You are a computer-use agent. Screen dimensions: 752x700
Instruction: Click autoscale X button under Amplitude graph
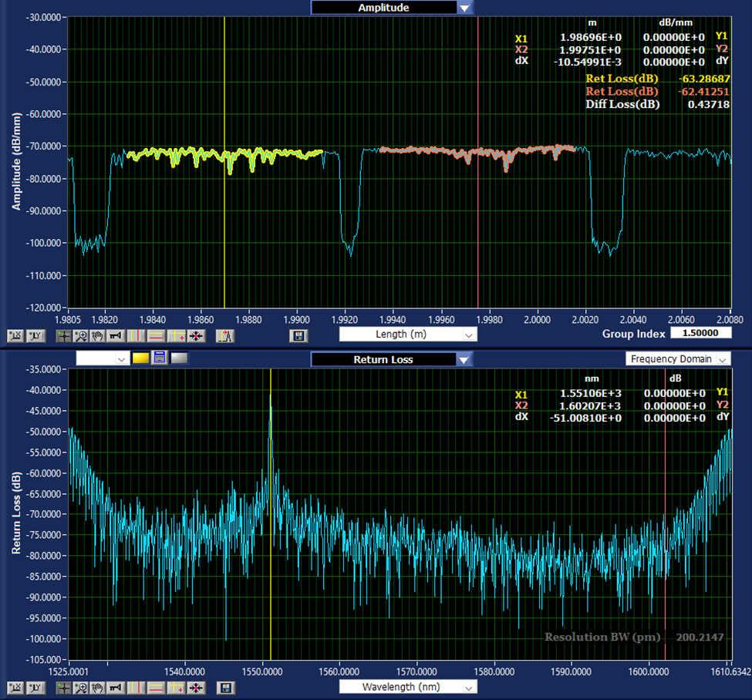click(x=15, y=336)
